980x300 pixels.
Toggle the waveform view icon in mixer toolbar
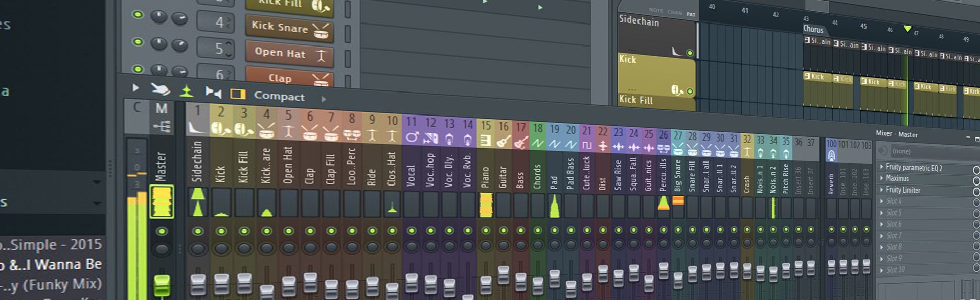[x=213, y=93]
